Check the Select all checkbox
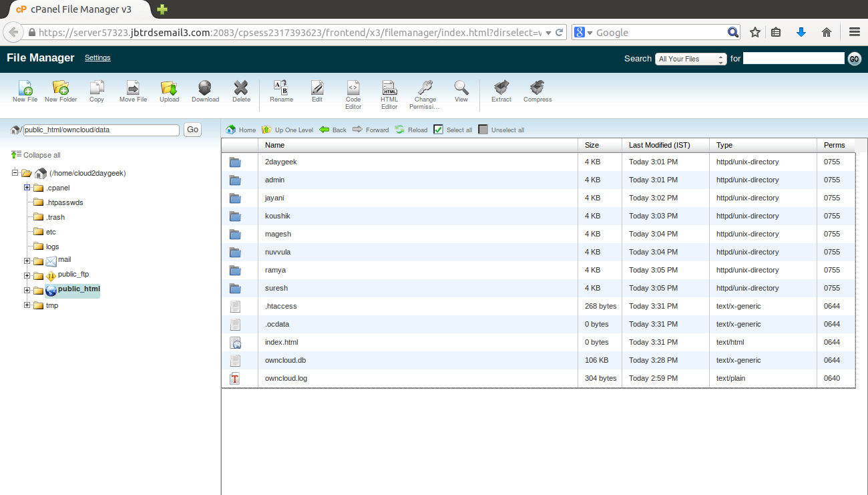868x495 pixels. coord(438,130)
